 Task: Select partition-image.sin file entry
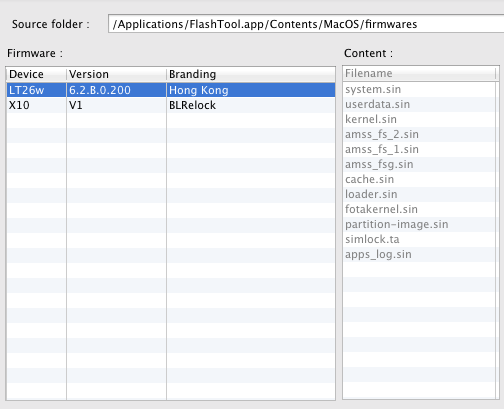coord(419,224)
